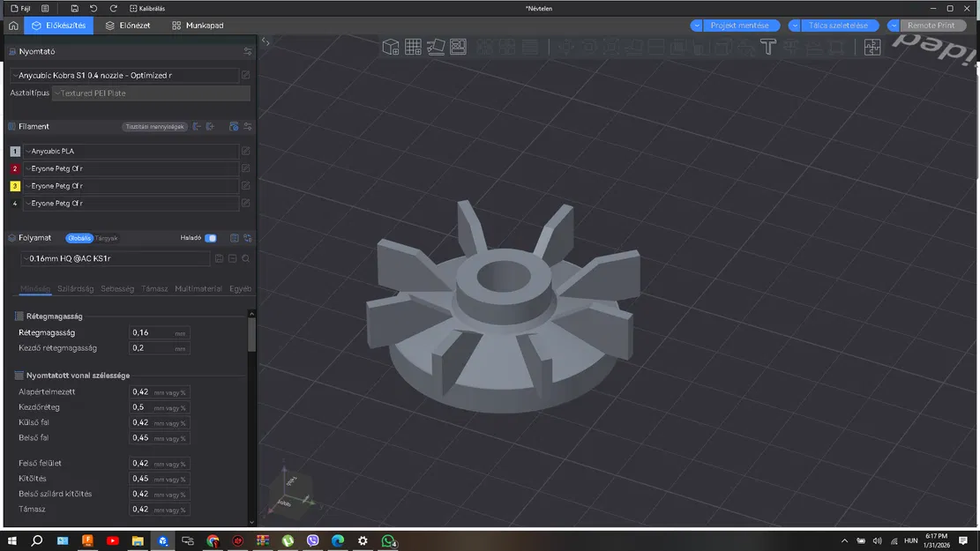Click the add filament icon
980x551 pixels.
pos(211,127)
